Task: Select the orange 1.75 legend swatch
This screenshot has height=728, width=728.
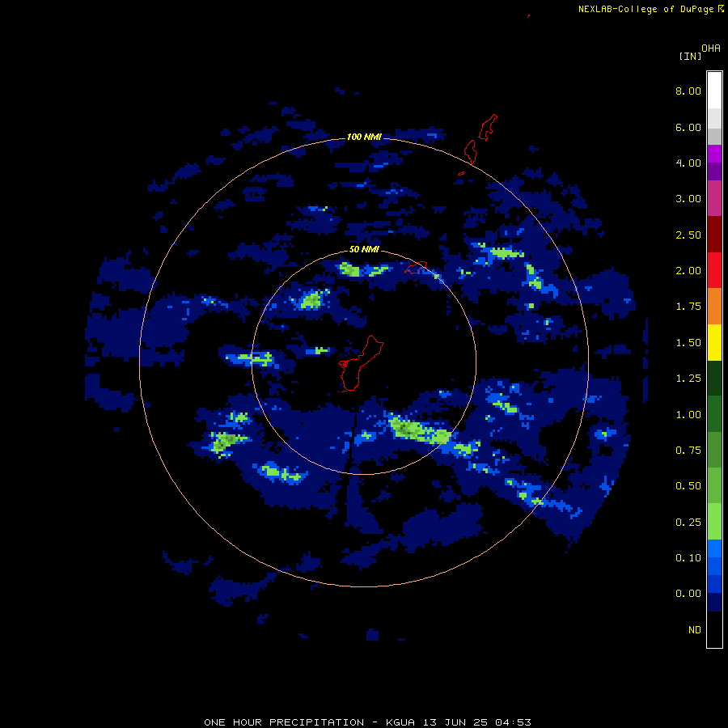Action: [x=714, y=306]
